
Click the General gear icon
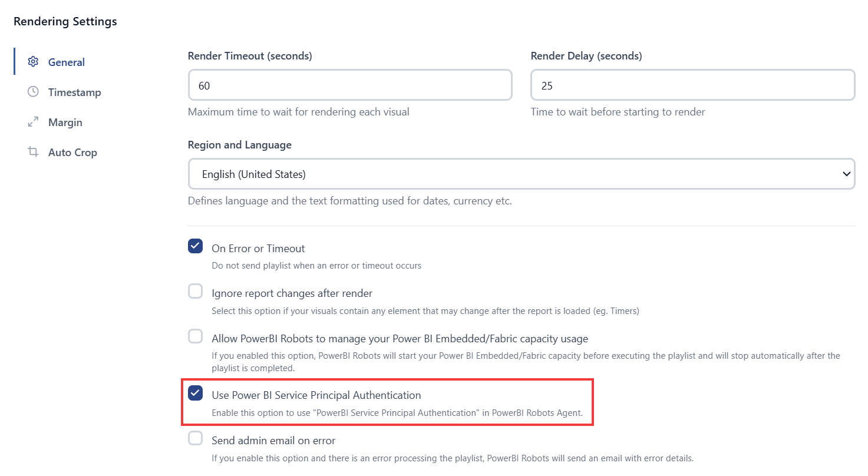point(33,62)
